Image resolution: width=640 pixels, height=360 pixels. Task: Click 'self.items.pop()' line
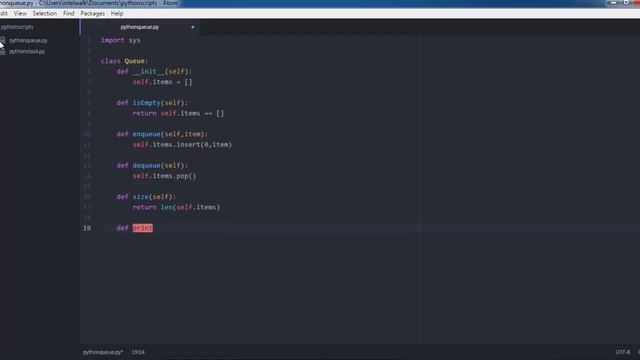[x=164, y=176]
